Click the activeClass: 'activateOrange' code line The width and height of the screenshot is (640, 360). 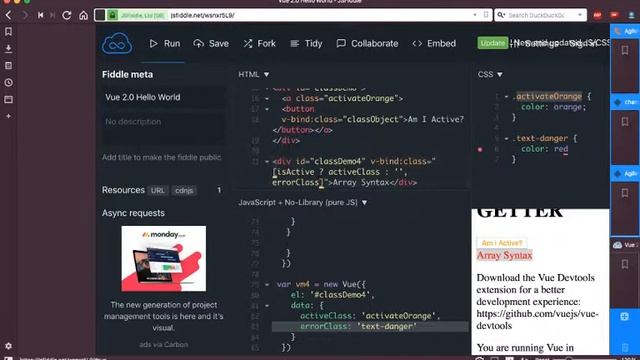pos(370,316)
